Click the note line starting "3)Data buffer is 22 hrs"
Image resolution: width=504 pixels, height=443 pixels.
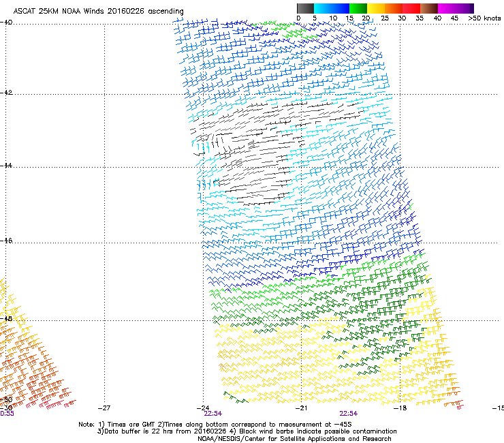[247, 431]
